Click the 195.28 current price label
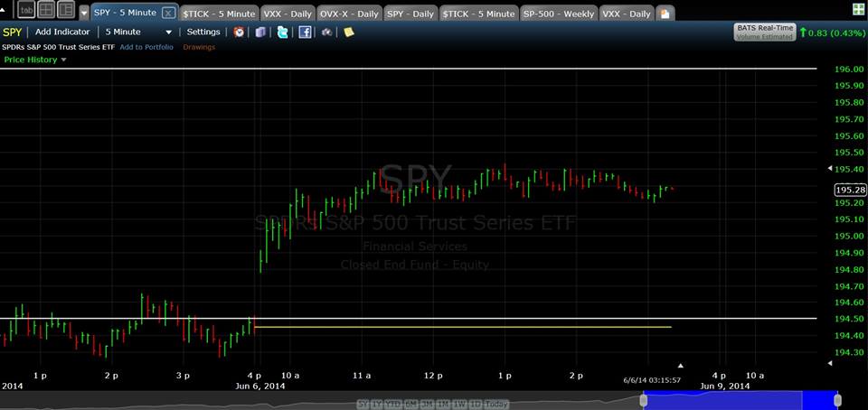This screenshot has width=868, height=410. tap(850, 190)
